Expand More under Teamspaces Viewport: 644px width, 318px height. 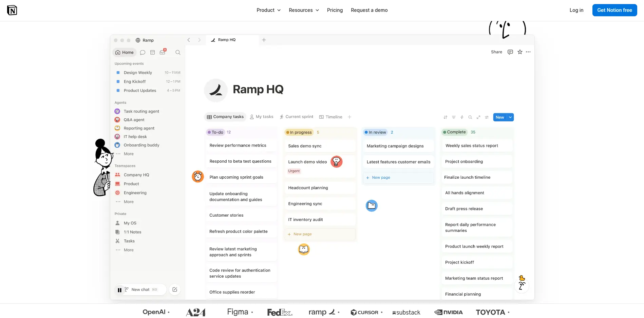[129, 202]
